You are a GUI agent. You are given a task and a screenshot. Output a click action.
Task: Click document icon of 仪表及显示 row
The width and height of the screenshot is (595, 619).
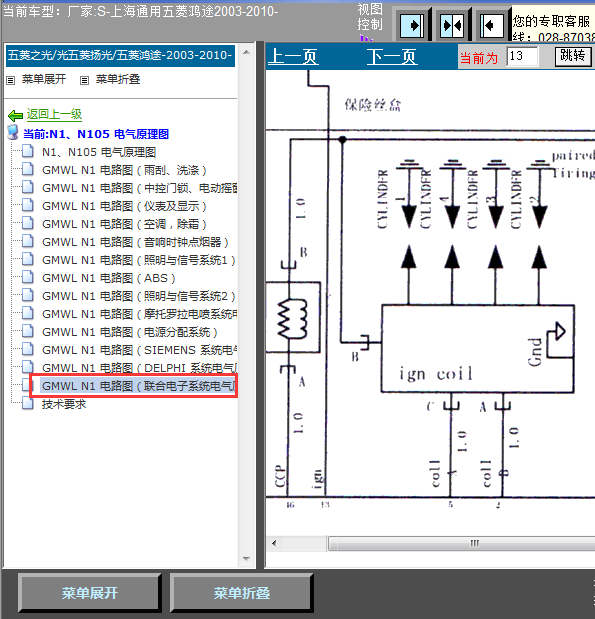point(28,205)
